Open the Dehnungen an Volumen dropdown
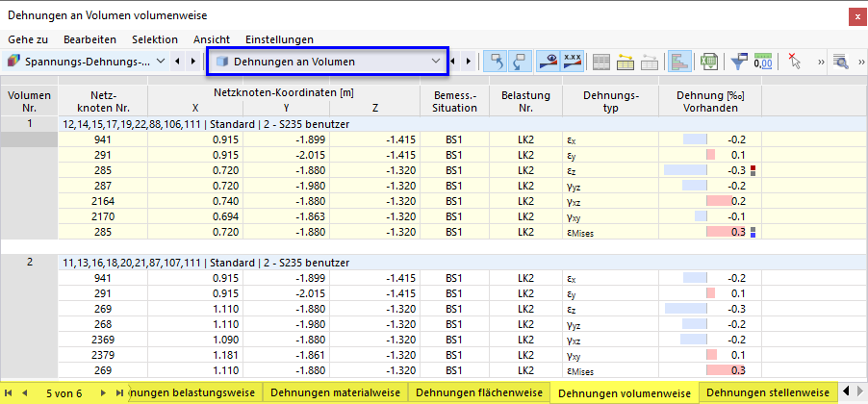This screenshot has height=404, width=868. pyautogui.click(x=436, y=62)
